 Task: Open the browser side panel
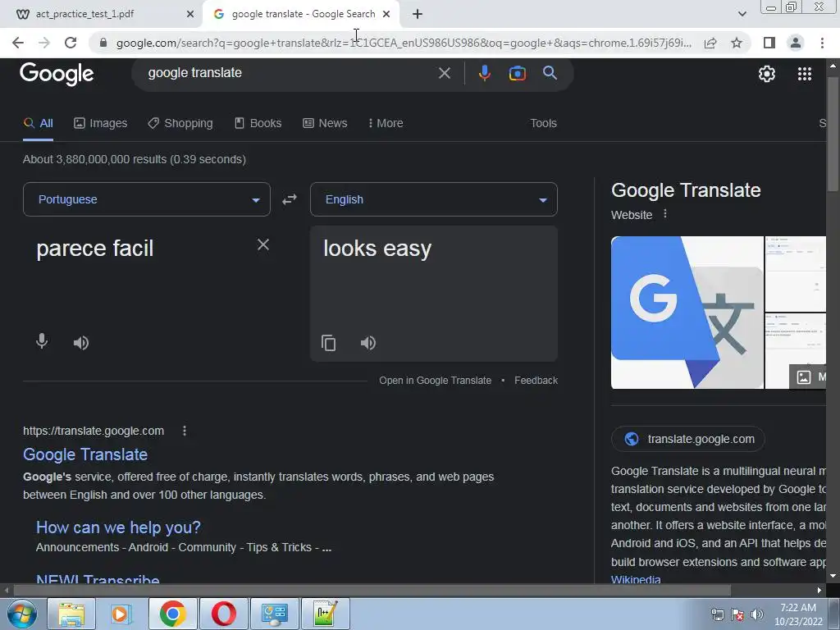click(x=769, y=43)
